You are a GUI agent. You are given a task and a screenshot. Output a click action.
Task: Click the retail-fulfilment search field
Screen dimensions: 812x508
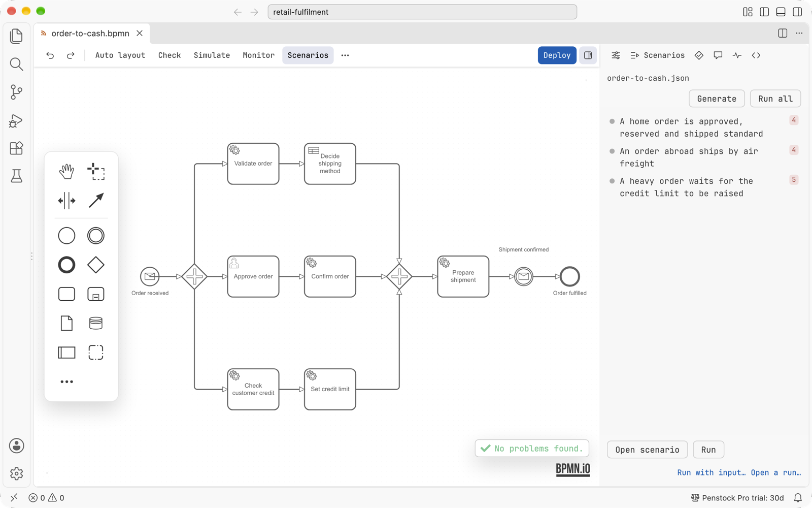422,12
